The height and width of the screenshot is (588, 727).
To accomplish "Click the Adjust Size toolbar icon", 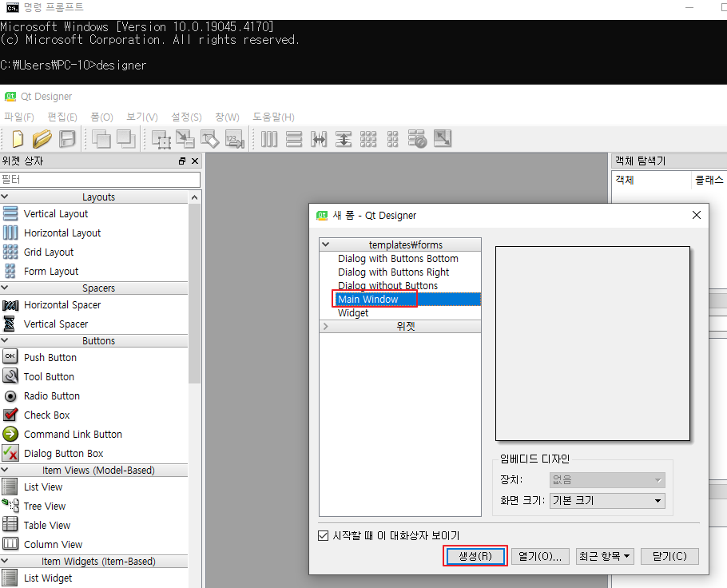I will tap(443, 138).
